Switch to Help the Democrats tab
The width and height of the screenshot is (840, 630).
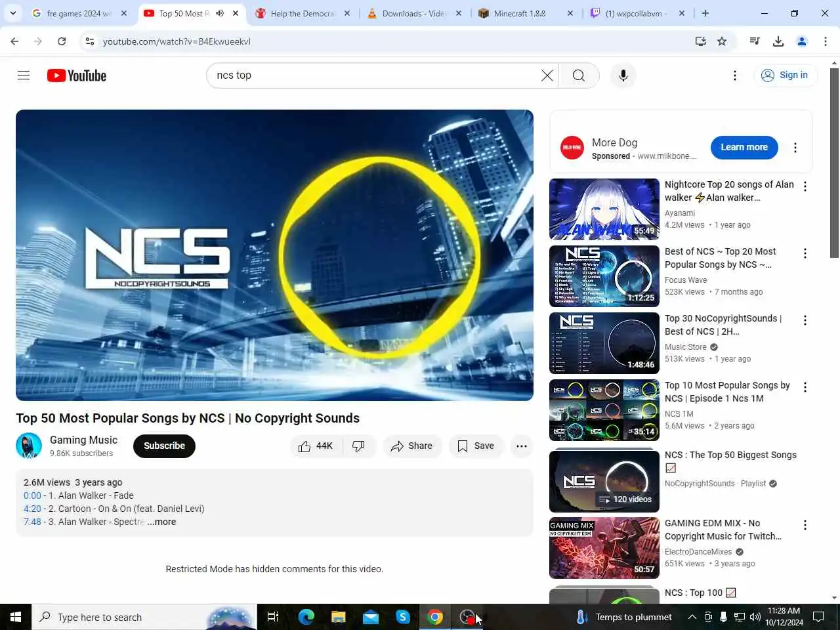[303, 13]
